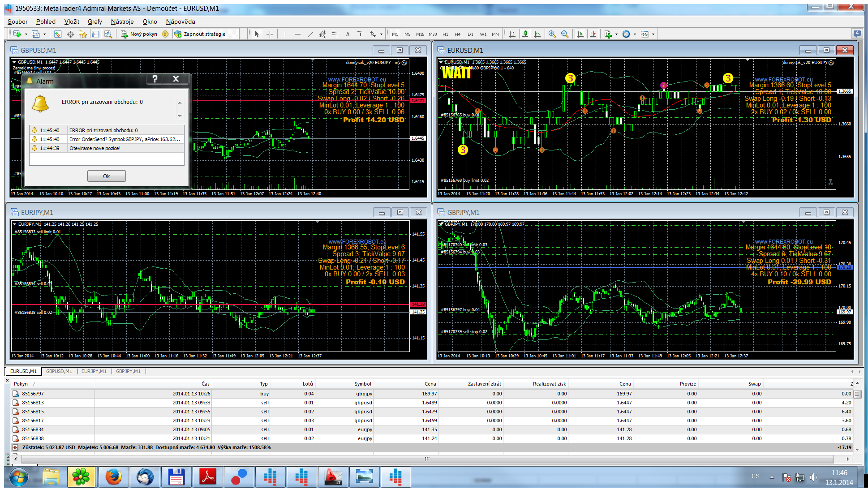Select the equidistant channel tool
The height and width of the screenshot is (489, 868).
[x=322, y=34]
